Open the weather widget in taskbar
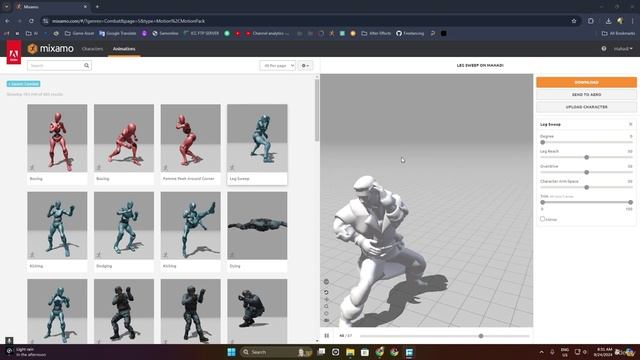The height and width of the screenshot is (360, 640). click(27, 352)
